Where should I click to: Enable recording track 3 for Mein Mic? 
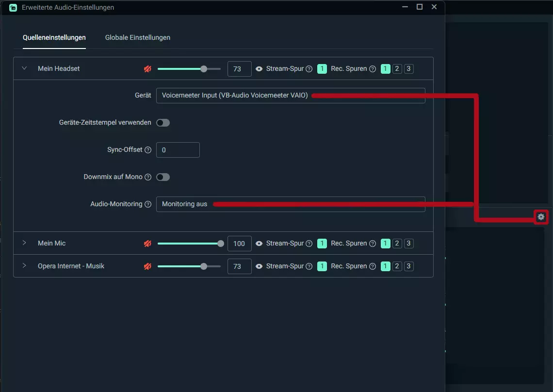(409, 244)
